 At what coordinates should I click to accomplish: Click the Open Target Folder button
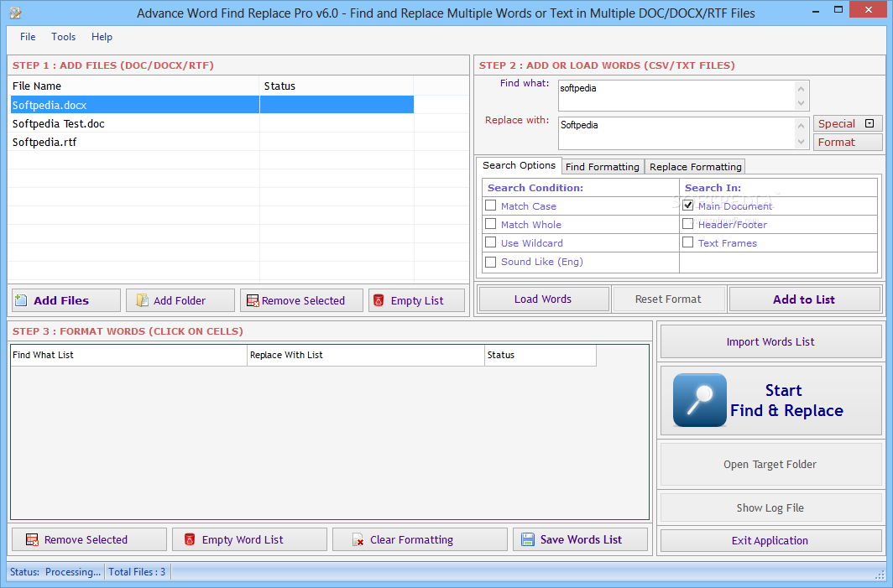click(770, 465)
